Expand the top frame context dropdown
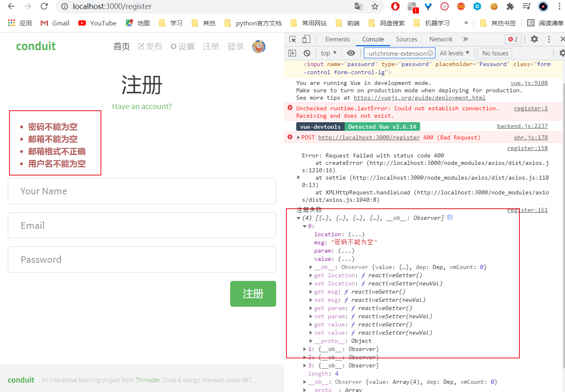 tap(328, 53)
